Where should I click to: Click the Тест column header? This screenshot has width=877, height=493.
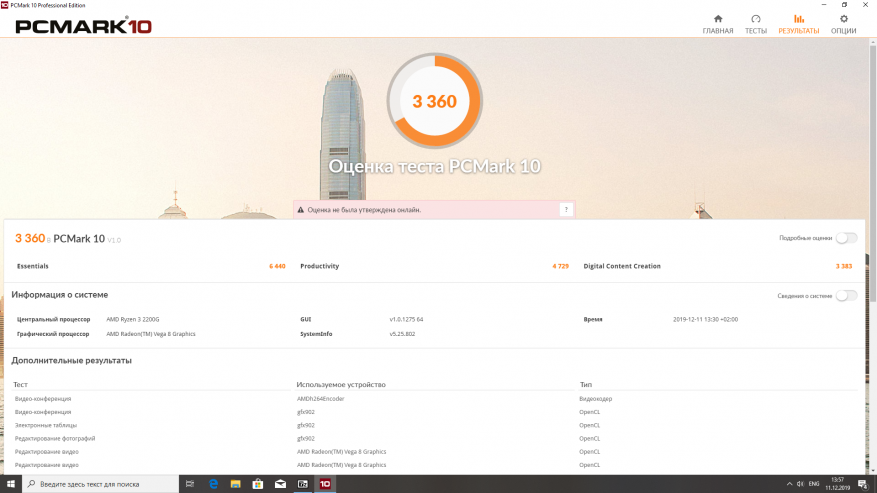[20, 384]
